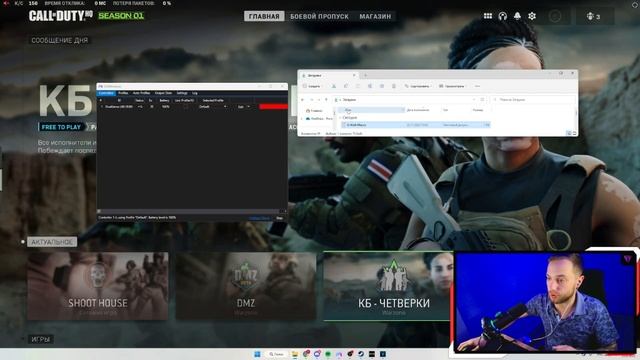The image size is (640, 360).
Task: Click Stop button in DS4Windows
Action: click(x=280, y=218)
